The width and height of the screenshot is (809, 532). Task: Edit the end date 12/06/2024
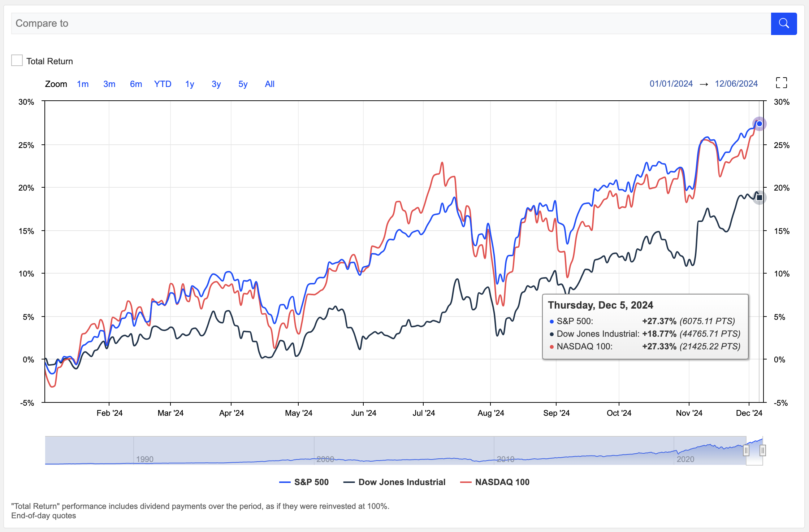[736, 84]
